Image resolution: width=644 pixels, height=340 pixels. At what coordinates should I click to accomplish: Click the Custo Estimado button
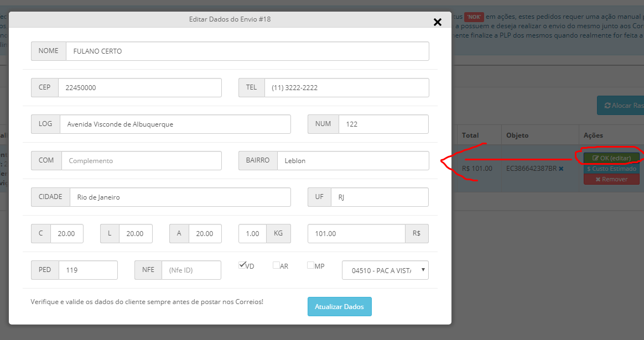point(611,169)
